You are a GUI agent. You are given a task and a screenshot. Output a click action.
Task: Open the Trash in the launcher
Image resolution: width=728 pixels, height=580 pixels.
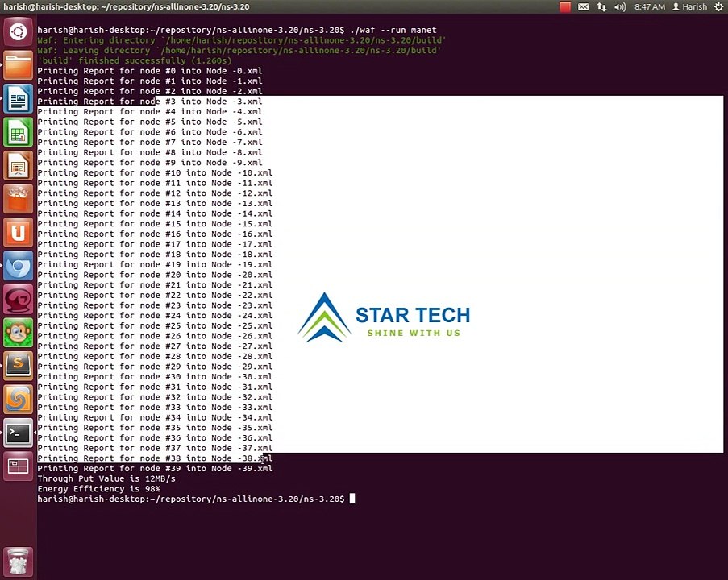(x=18, y=561)
